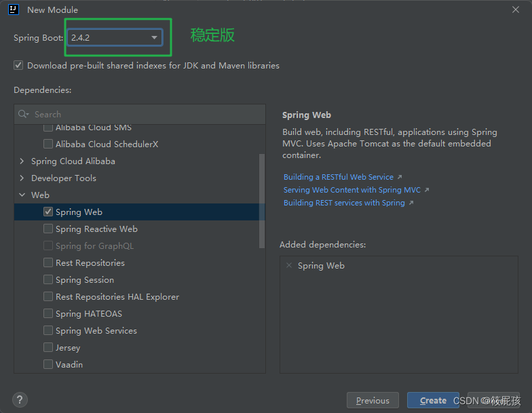The width and height of the screenshot is (532, 413).
Task: Check Rest Repositories HAL Explorer
Action: click(48, 297)
